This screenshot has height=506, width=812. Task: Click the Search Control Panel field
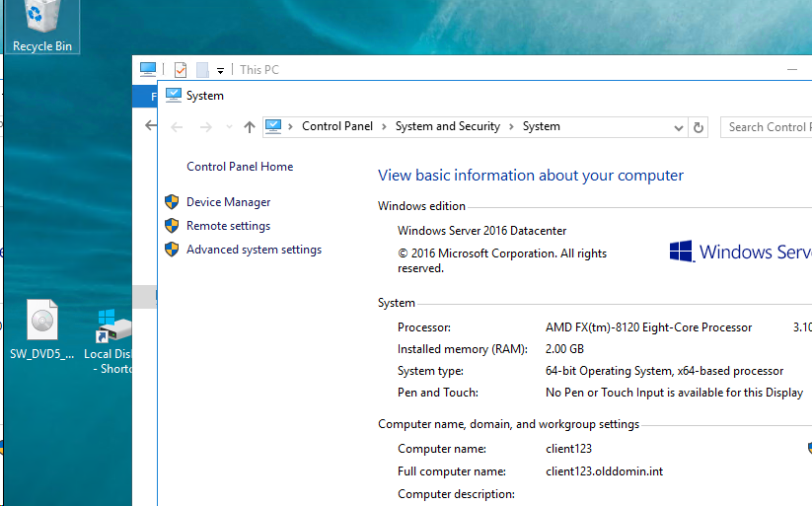767,127
